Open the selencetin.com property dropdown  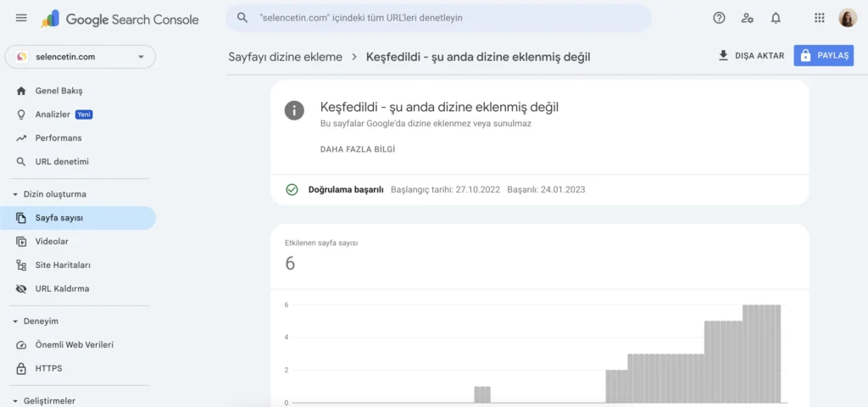click(81, 57)
